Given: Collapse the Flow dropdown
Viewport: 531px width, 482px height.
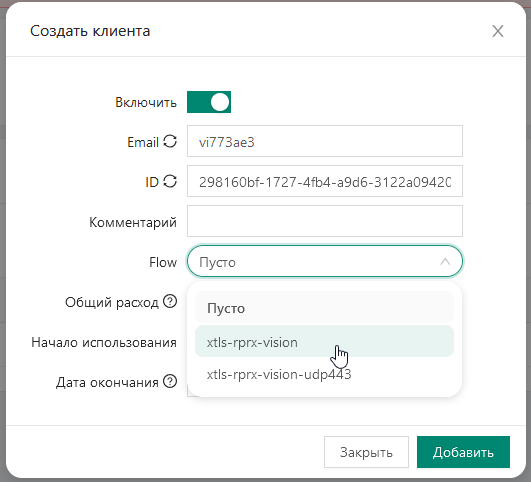Looking at the screenshot, I should tap(325, 261).
